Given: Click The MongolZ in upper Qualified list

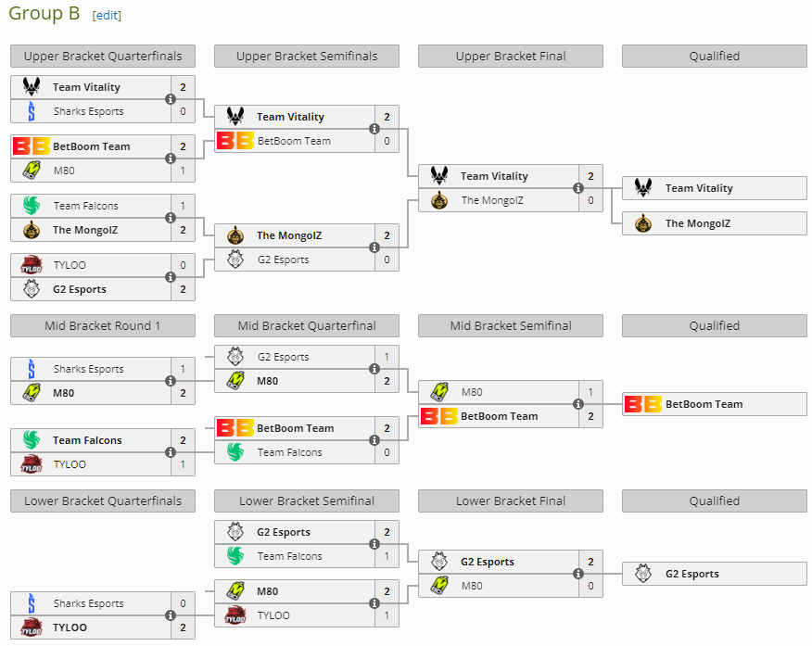Looking at the screenshot, I should pyautogui.click(x=697, y=223).
